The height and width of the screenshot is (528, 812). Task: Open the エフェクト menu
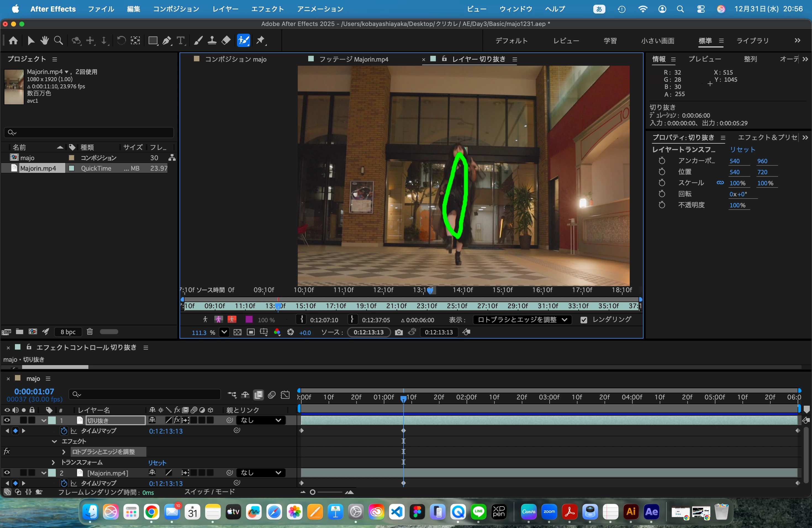tap(267, 9)
